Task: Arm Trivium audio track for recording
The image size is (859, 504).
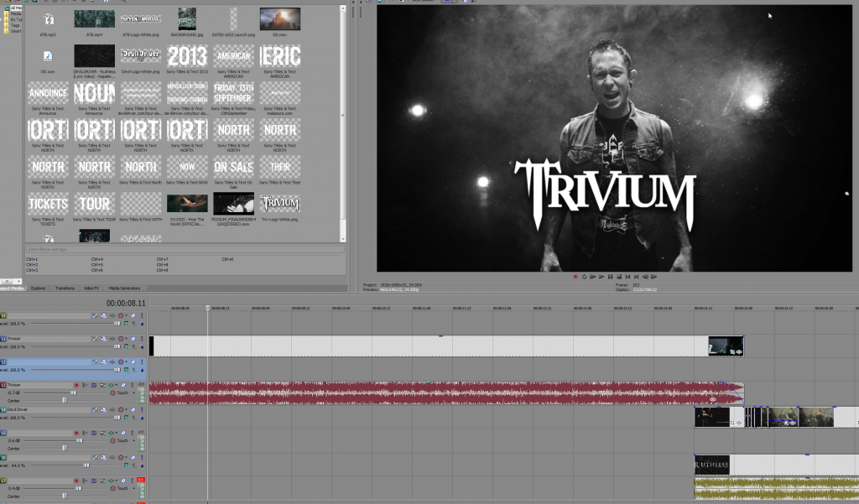Action: (x=76, y=385)
